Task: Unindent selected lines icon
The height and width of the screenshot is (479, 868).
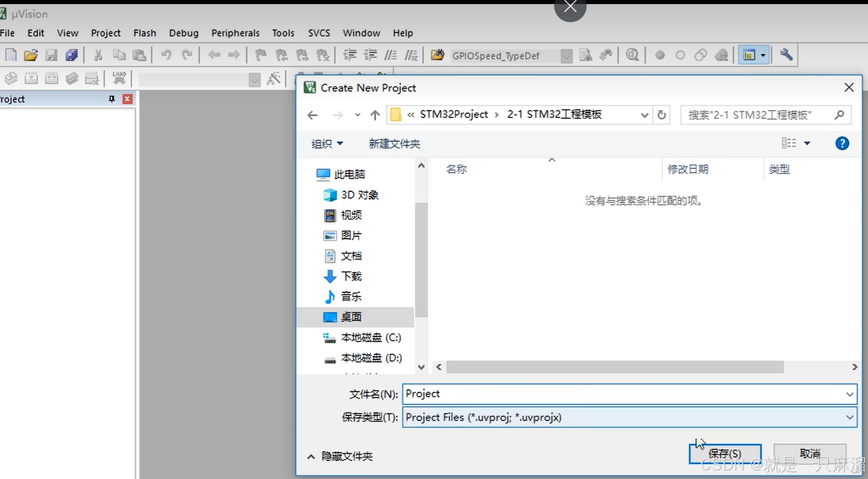Action: tap(370, 55)
